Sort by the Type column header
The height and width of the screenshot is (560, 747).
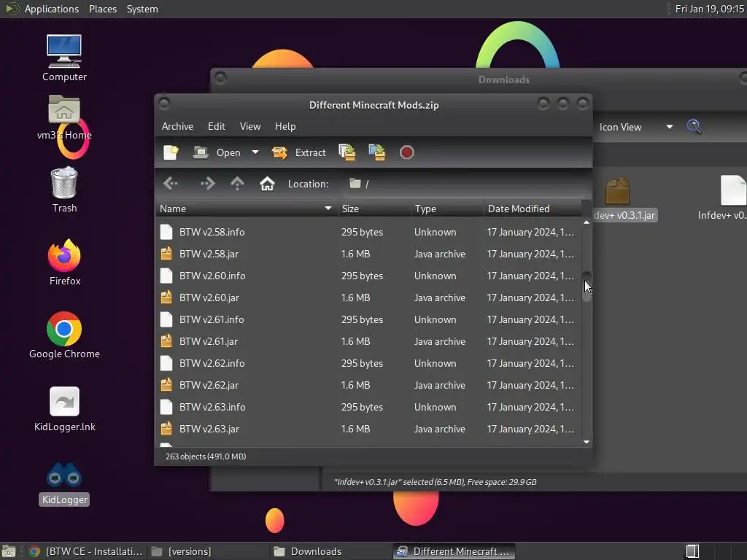[x=448, y=209]
